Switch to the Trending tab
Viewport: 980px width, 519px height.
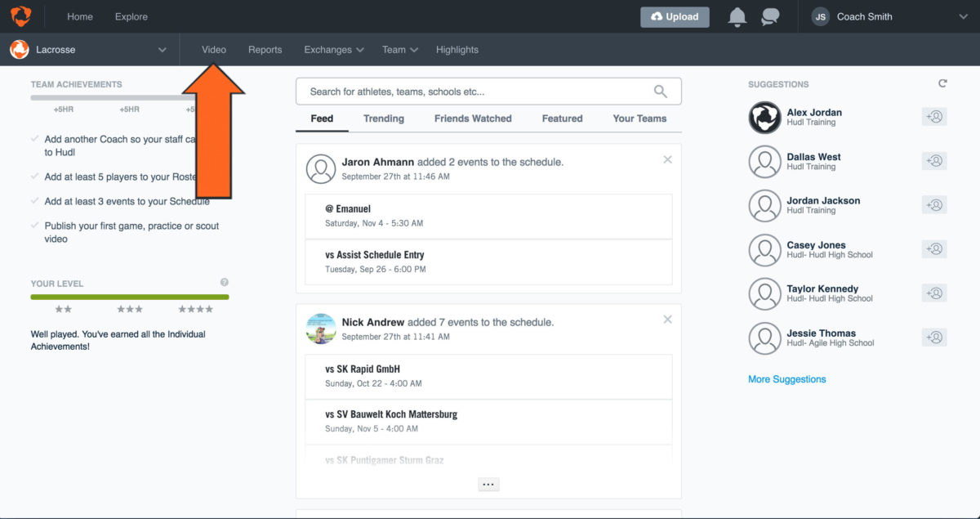tap(383, 119)
